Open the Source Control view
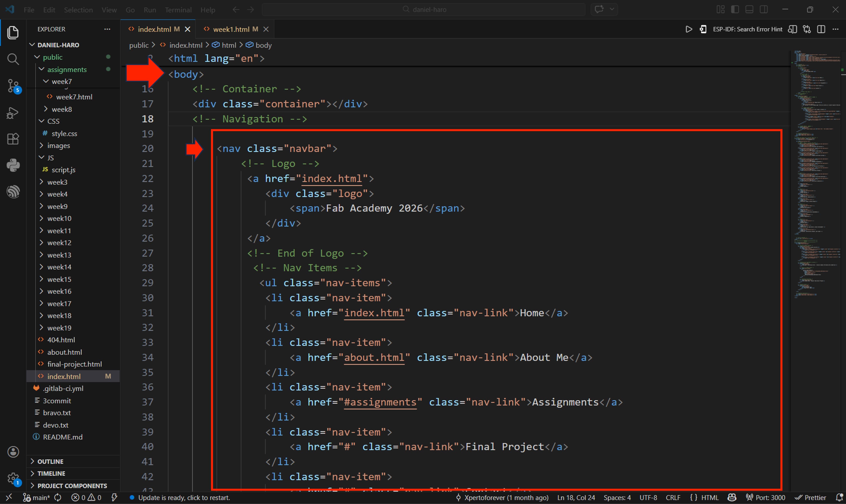This screenshot has width=846, height=504. 13,86
